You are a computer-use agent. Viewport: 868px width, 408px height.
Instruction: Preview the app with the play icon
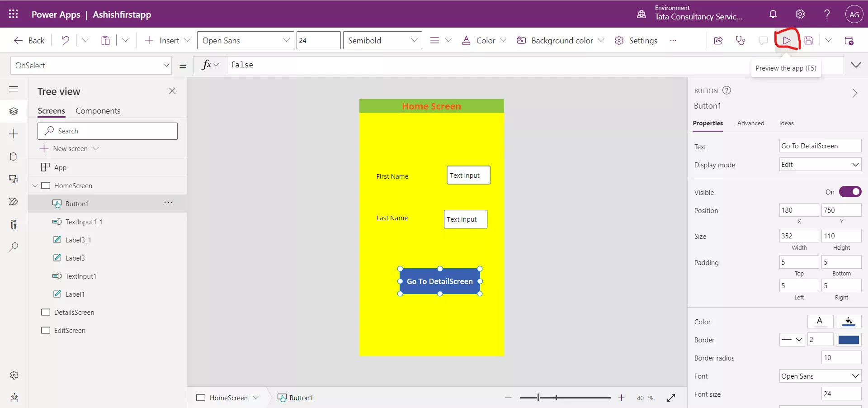pos(787,40)
